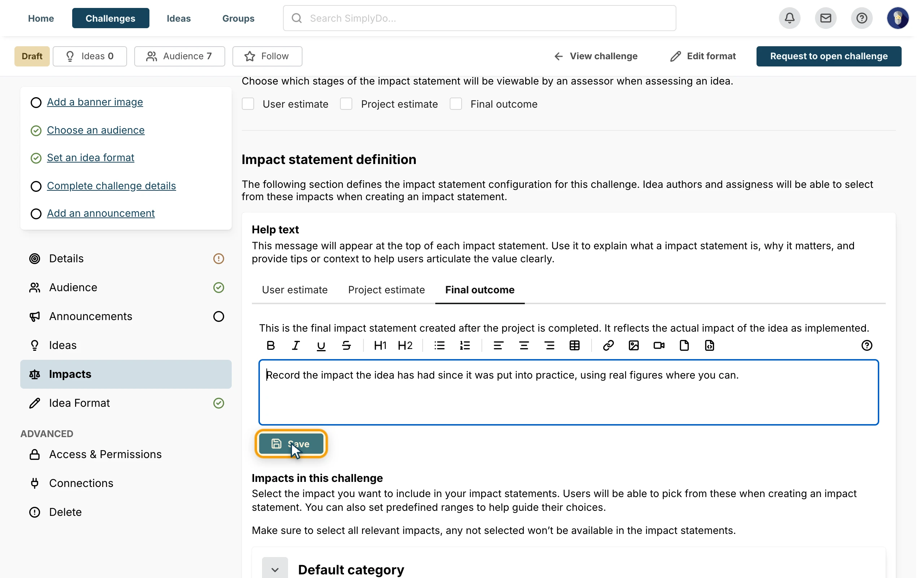
Task: Select the Final outcome help text tab
Action: pos(480,290)
